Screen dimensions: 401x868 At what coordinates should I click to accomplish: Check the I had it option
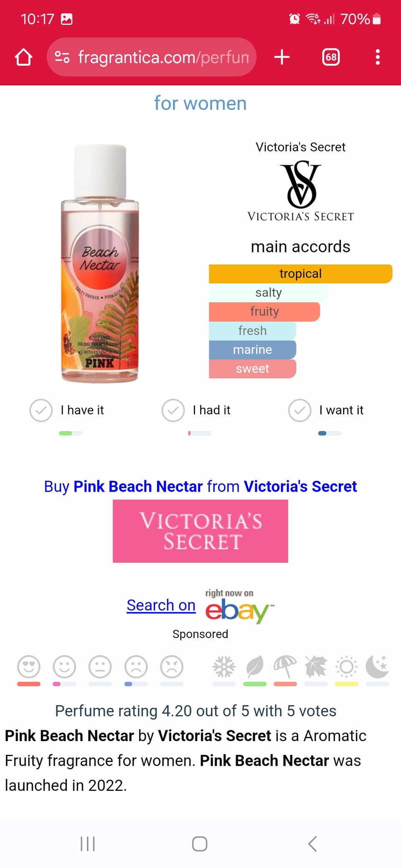click(x=173, y=410)
